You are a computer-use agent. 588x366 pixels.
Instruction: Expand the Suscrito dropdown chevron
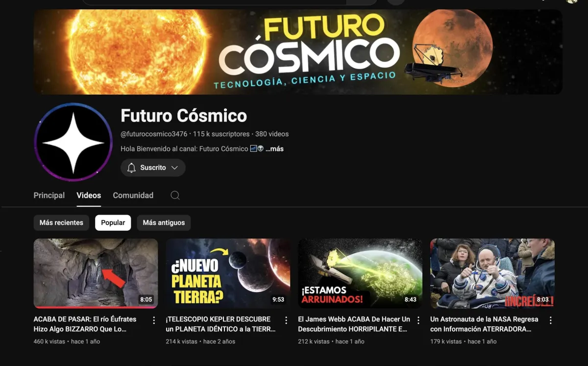pyautogui.click(x=174, y=168)
